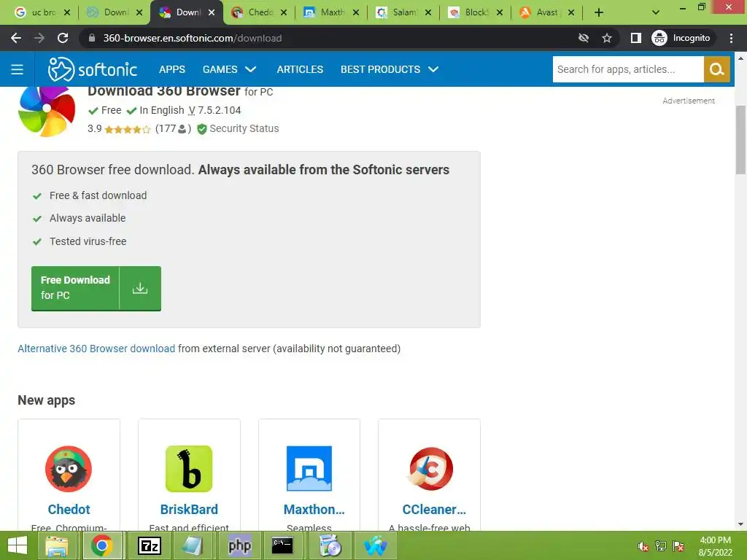The height and width of the screenshot is (560, 747).
Task: Open the Chedot app title link
Action: (69, 510)
